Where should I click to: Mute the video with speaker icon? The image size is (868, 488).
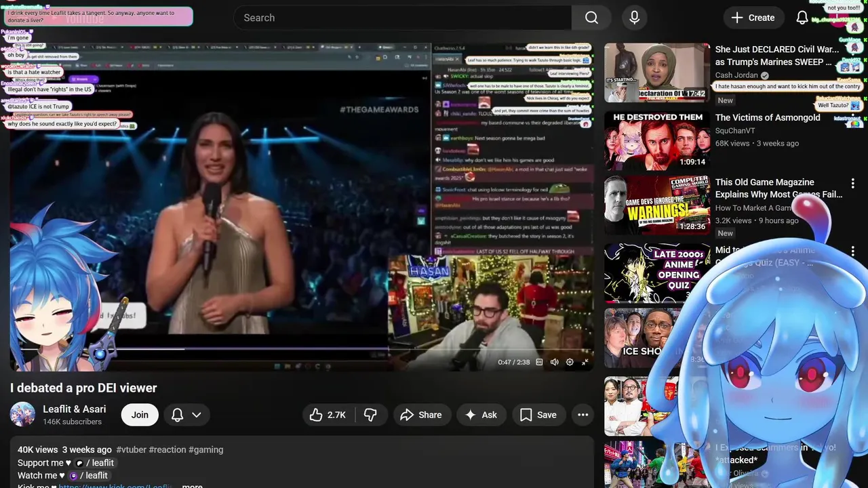point(554,362)
